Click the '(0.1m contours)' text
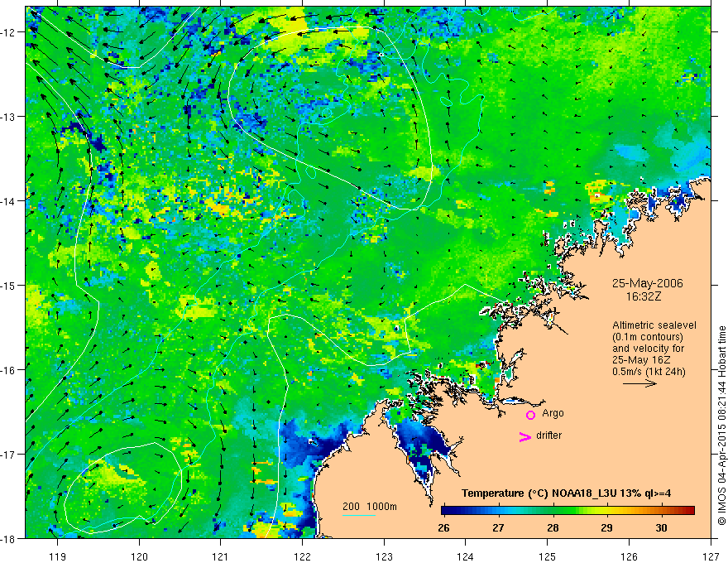 pos(648,337)
